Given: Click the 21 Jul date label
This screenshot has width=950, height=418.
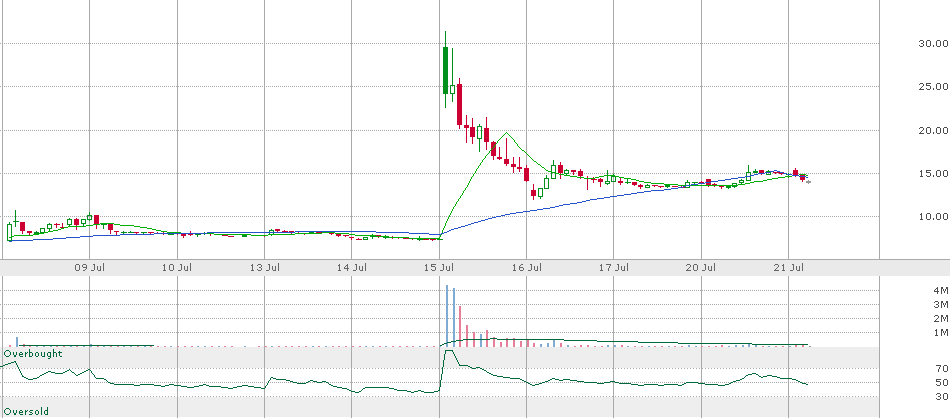Looking at the screenshot, I should (x=789, y=267).
